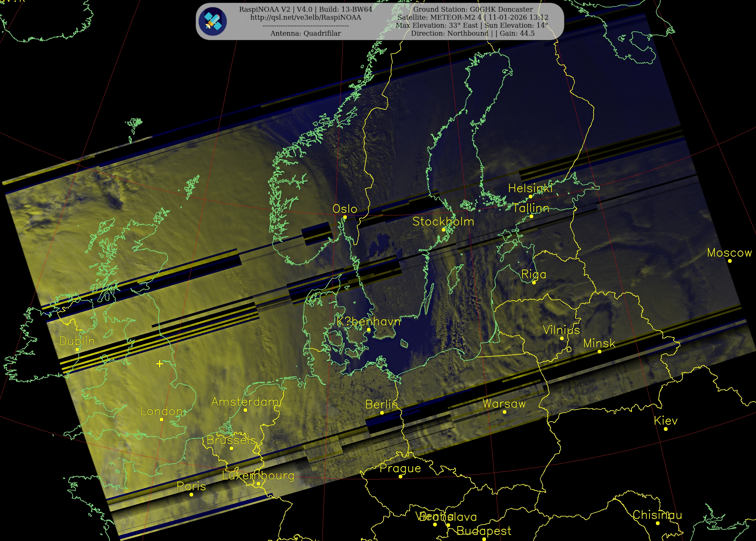756x541 pixels.
Task: Click the yellow dot marking Oslo
Action: [x=345, y=217]
